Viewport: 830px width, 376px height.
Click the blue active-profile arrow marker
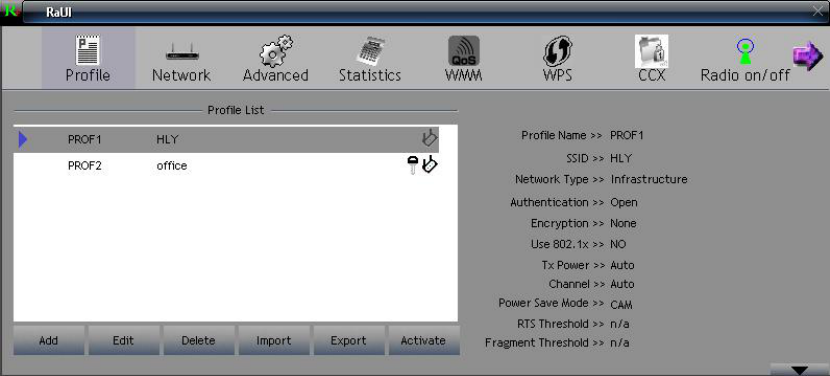pyautogui.click(x=23, y=139)
